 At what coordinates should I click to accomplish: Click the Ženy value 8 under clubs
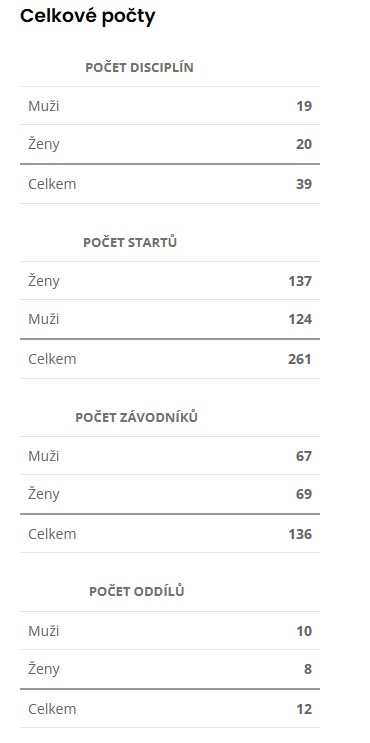[308, 669]
